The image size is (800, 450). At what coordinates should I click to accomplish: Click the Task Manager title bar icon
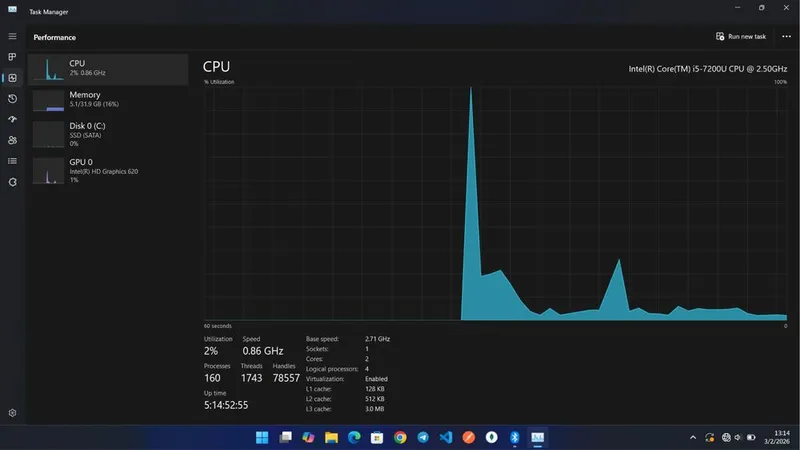click(12, 9)
